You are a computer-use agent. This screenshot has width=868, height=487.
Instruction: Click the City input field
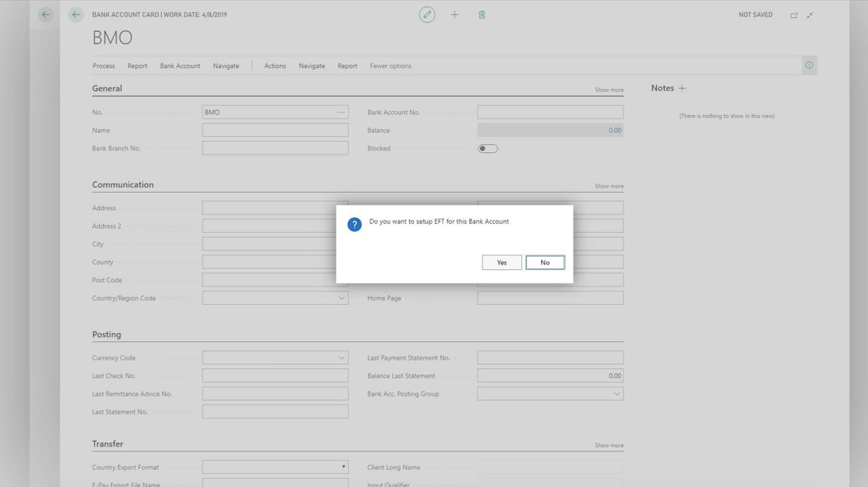pyautogui.click(x=269, y=244)
